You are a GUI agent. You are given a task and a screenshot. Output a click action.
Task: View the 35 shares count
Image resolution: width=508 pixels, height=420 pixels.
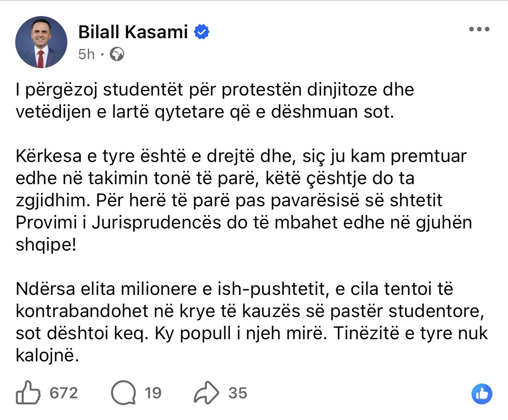pos(238,393)
